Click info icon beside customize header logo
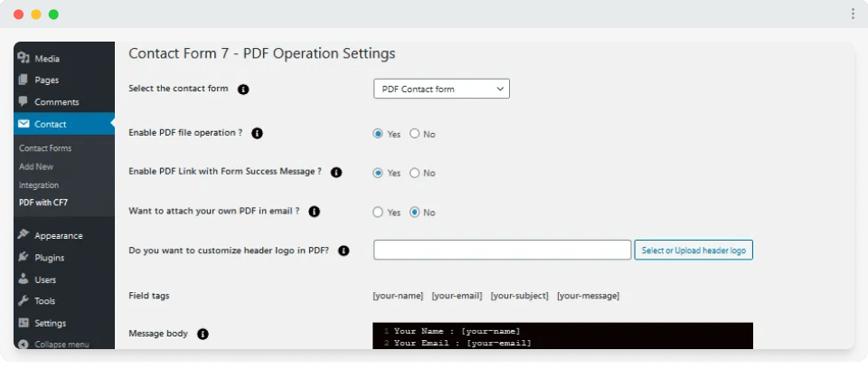The width and height of the screenshot is (868, 369). click(x=344, y=251)
